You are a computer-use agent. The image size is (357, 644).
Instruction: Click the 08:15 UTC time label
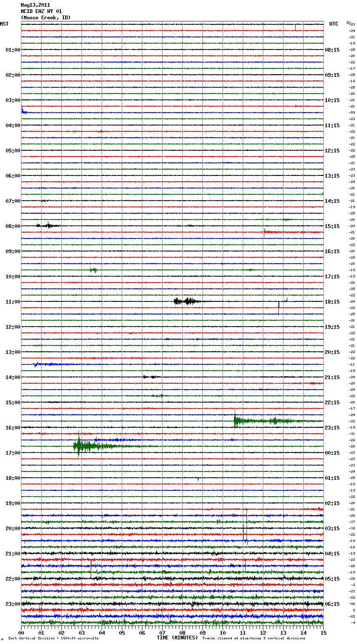(x=332, y=50)
